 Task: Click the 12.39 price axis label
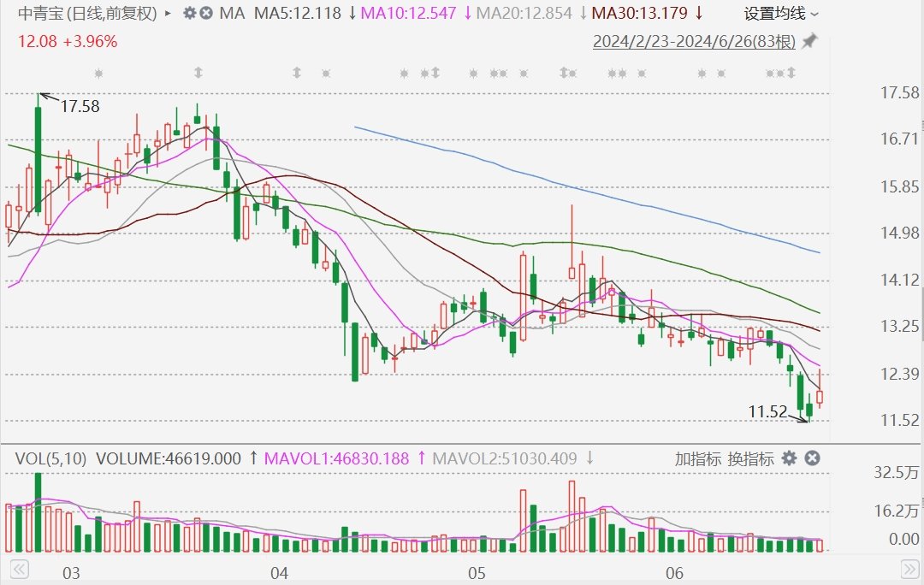pos(899,374)
